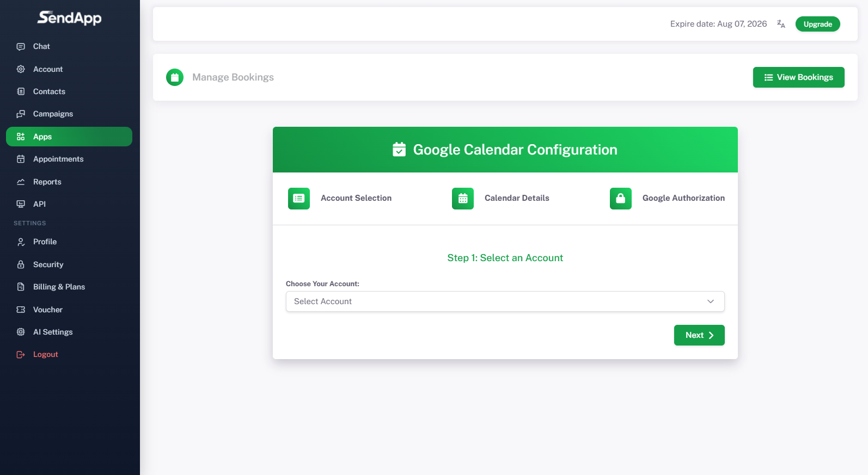Click the Security padlock icon

21,264
